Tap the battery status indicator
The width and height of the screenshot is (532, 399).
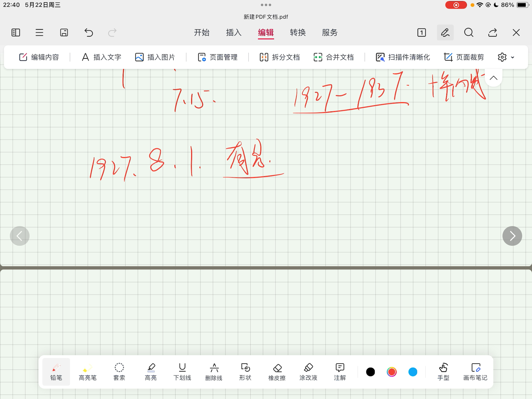pyautogui.click(x=523, y=5)
